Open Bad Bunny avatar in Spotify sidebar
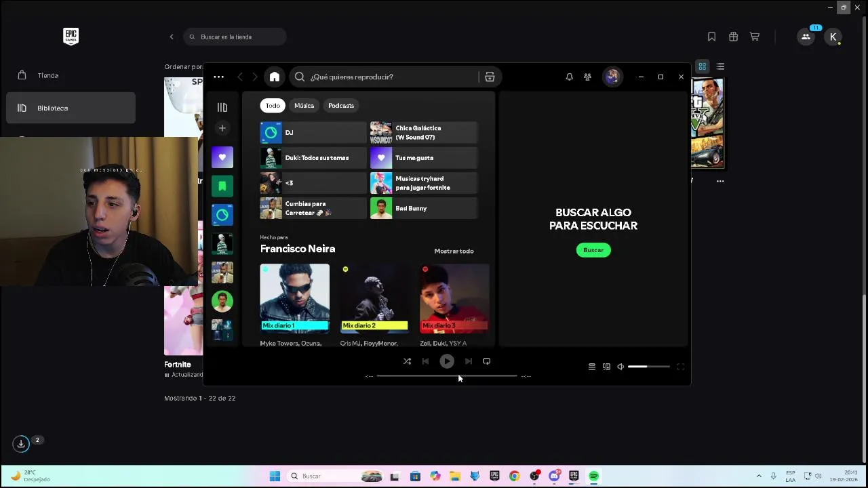 (222, 301)
